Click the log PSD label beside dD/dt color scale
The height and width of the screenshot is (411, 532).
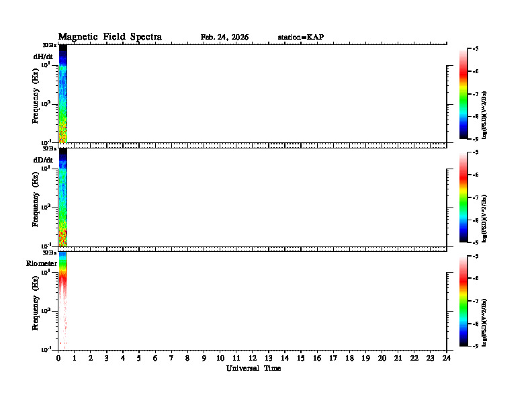[x=485, y=218]
